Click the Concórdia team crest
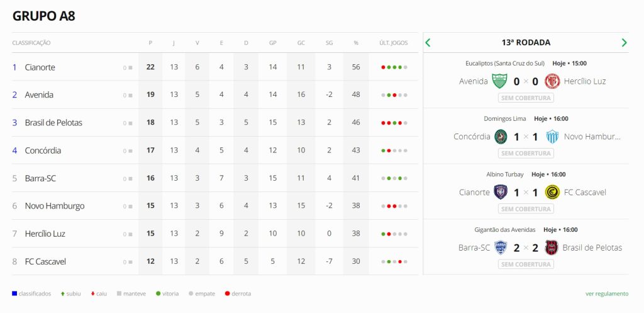 pyautogui.click(x=501, y=137)
